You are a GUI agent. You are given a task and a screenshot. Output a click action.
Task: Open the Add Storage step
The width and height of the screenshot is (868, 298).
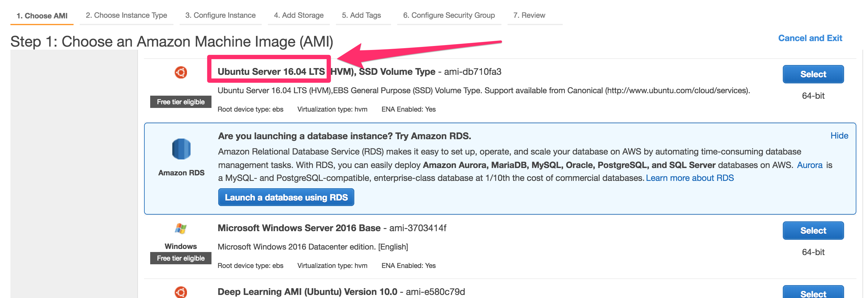(299, 15)
